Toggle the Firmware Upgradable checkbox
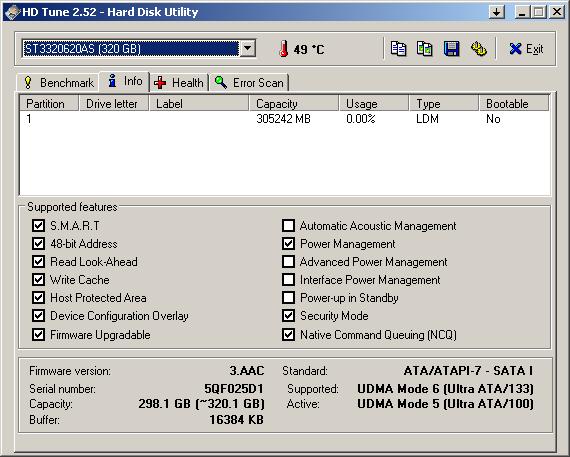This screenshot has width=570, height=457. [x=38, y=334]
